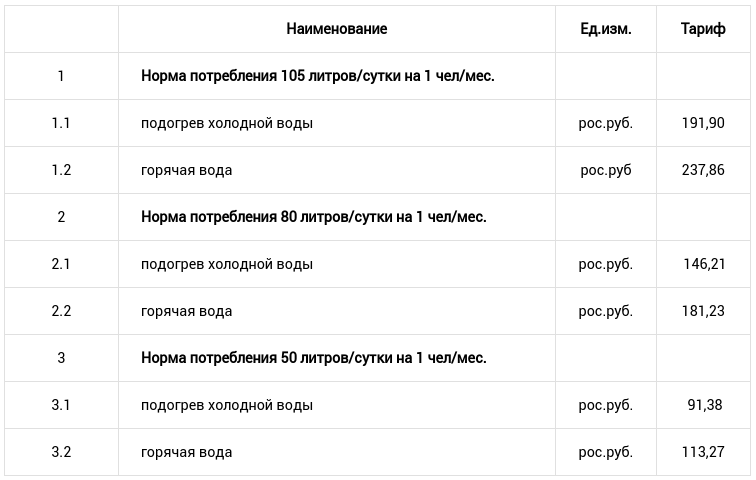Click the Наименование column header
Viewport: 756px width, 480px height.
tap(337, 29)
